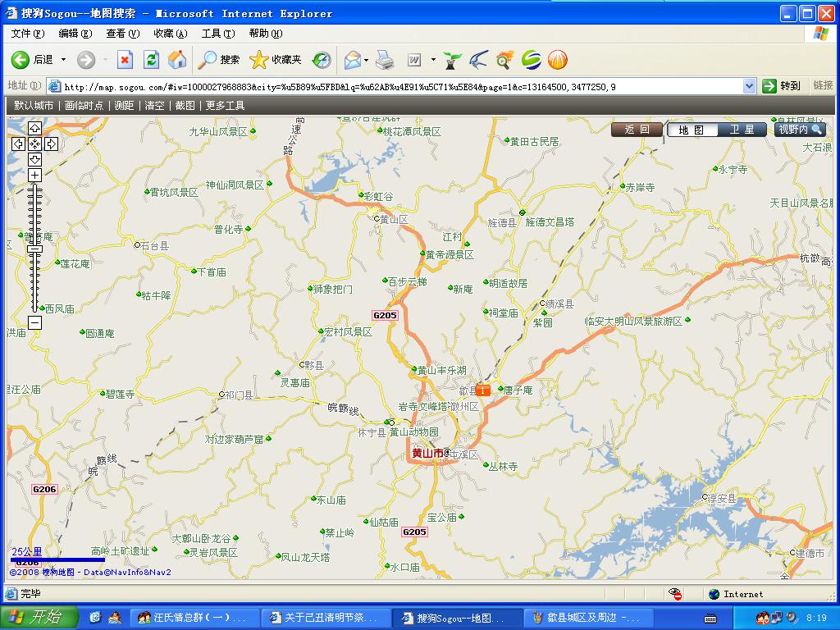
Task: Click the zoom level slider handle
Action: 34,249
